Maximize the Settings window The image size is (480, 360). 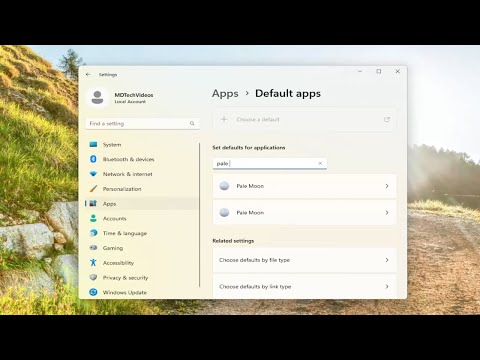click(x=379, y=71)
